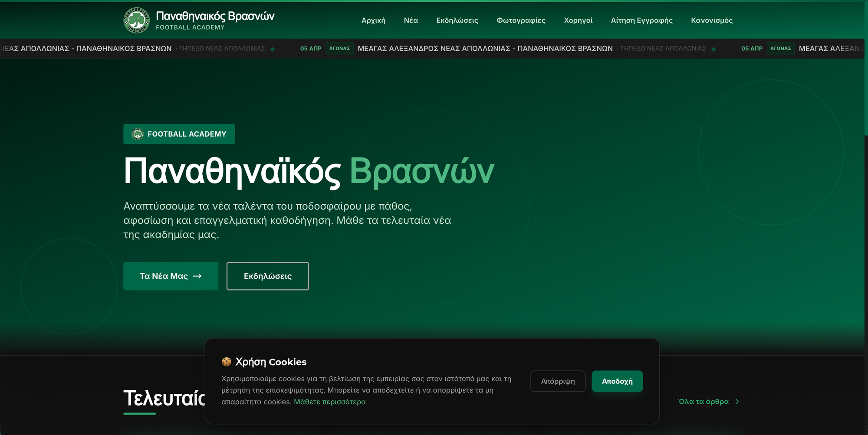Open the Αρχική menu item
868x435 pixels.
(373, 20)
